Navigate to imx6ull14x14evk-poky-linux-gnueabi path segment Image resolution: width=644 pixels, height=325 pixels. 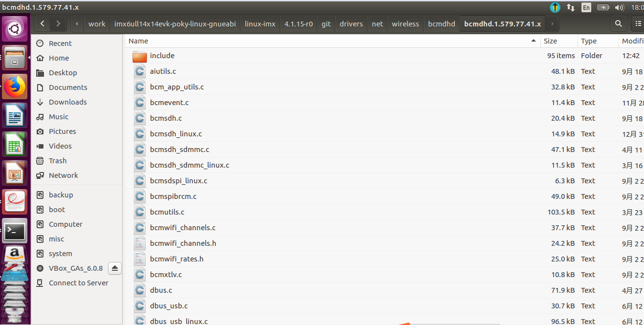click(175, 23)
